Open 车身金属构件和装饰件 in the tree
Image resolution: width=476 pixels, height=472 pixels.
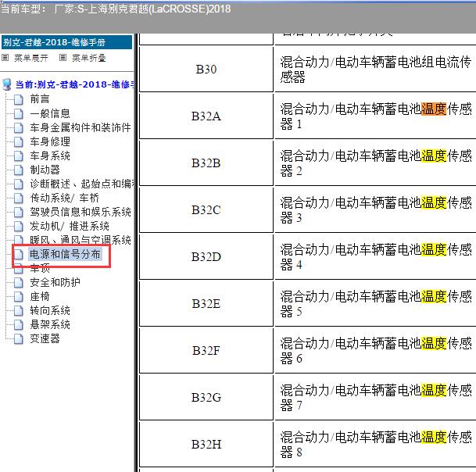[x=81, y=127]
